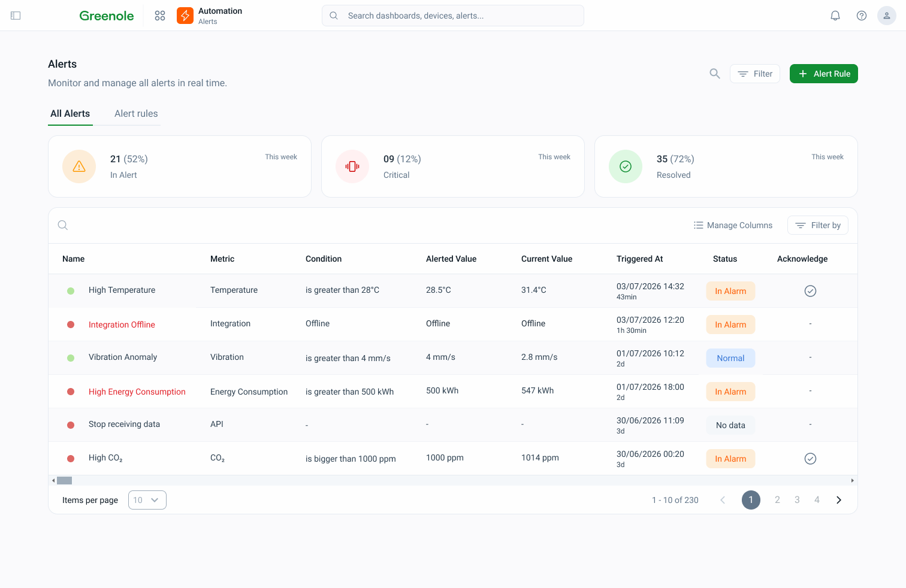Click the horizontal table scrollbar thumb
906x588 pixels.
click(x=64, y=480)
